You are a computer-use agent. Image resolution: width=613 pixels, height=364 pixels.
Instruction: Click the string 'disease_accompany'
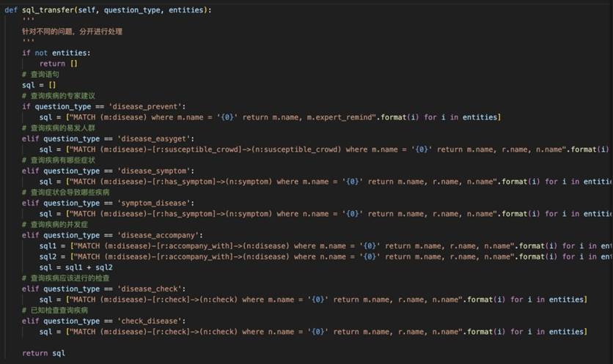click(158, 235)
